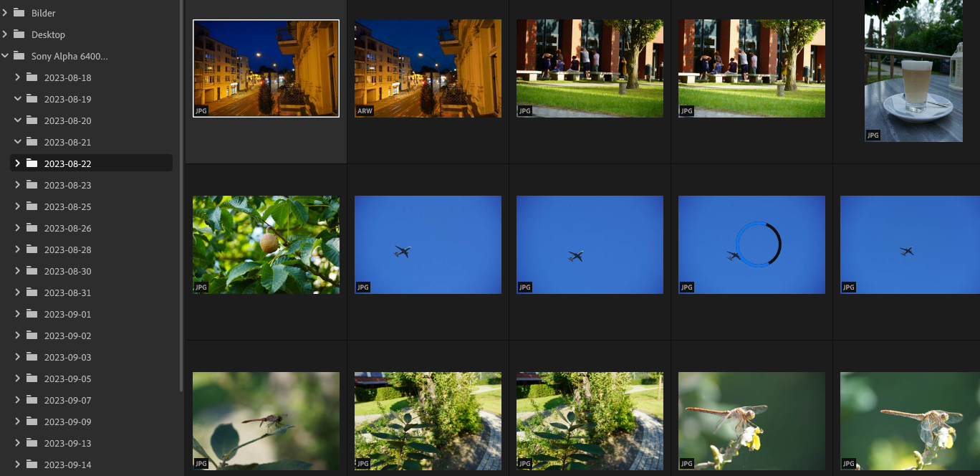Select the 2023-09-07 folder in tree
The height and width of the screenshot is (476, 980).
point(67,400)
